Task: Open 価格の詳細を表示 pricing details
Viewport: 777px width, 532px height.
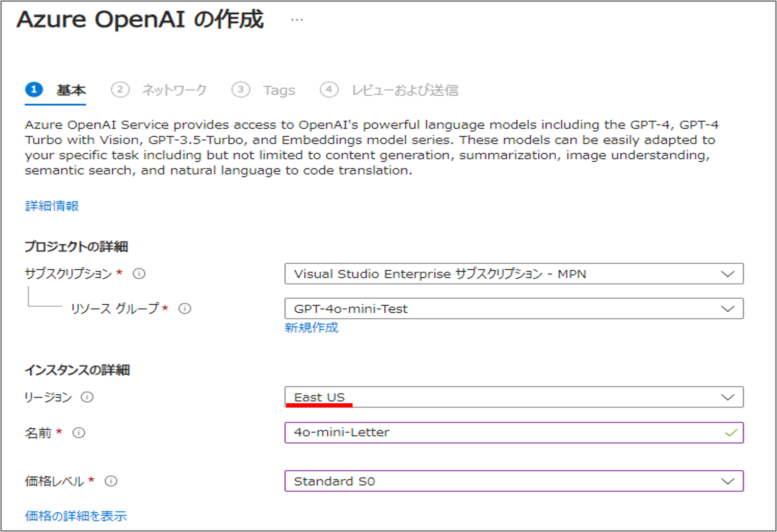Action: click(75, 516)
